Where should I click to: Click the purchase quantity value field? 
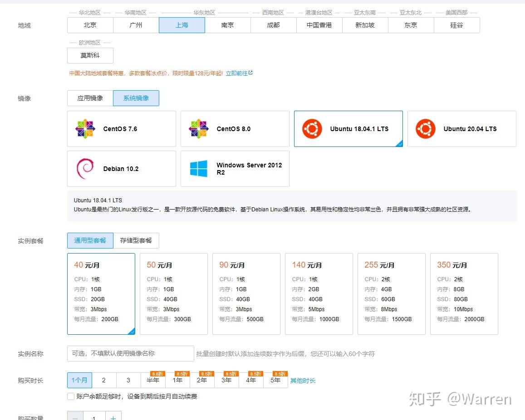tap(94, 416)
